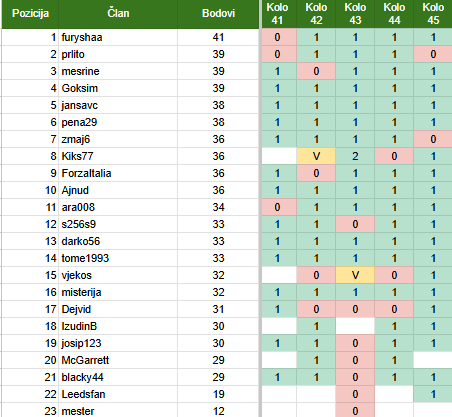
Task: Select the position 12 cell for s256s9
Action: (30, 224)
